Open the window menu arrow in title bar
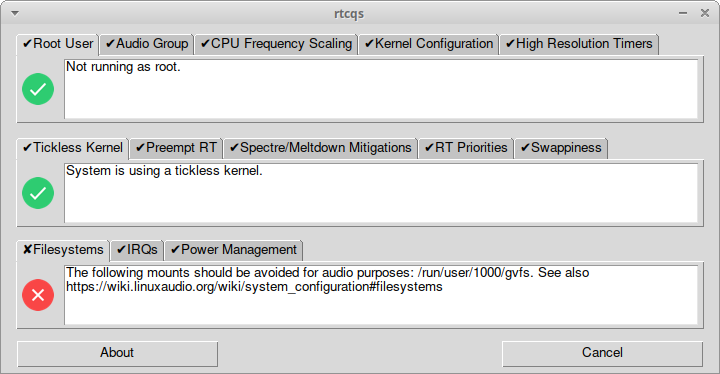The image size is (720, 374). click(x=15, y=13)
